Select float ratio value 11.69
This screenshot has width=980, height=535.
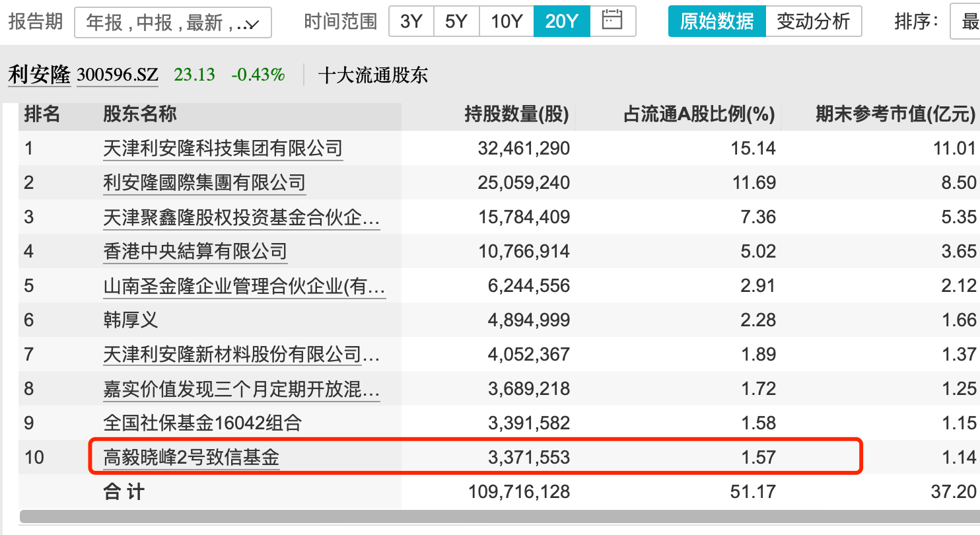pos(754,182)
